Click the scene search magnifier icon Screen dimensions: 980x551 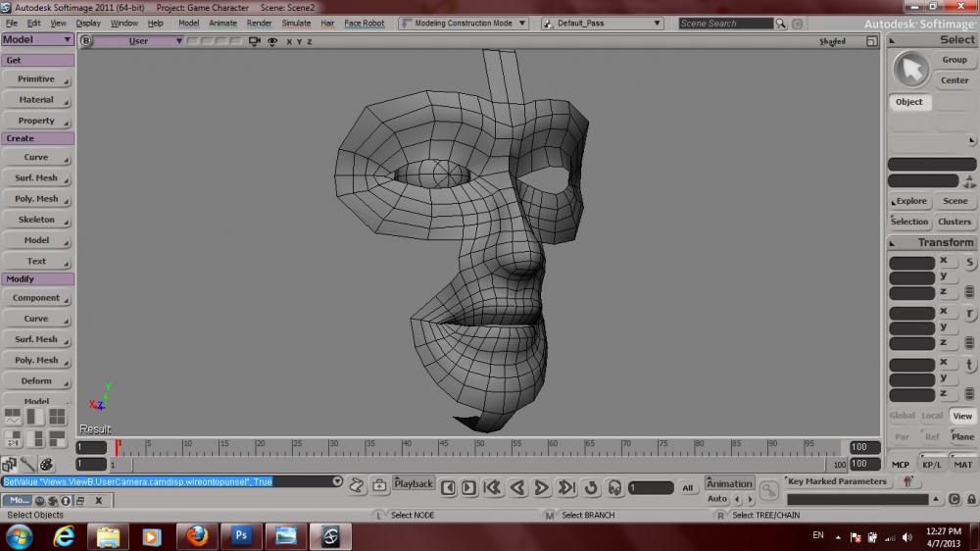point(781,24)
